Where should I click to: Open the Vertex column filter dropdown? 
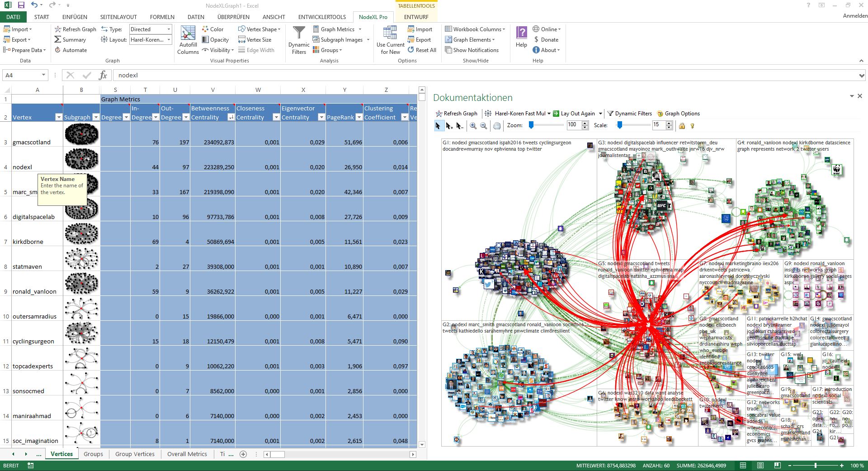pyautogui.click(x=58, y=117)
